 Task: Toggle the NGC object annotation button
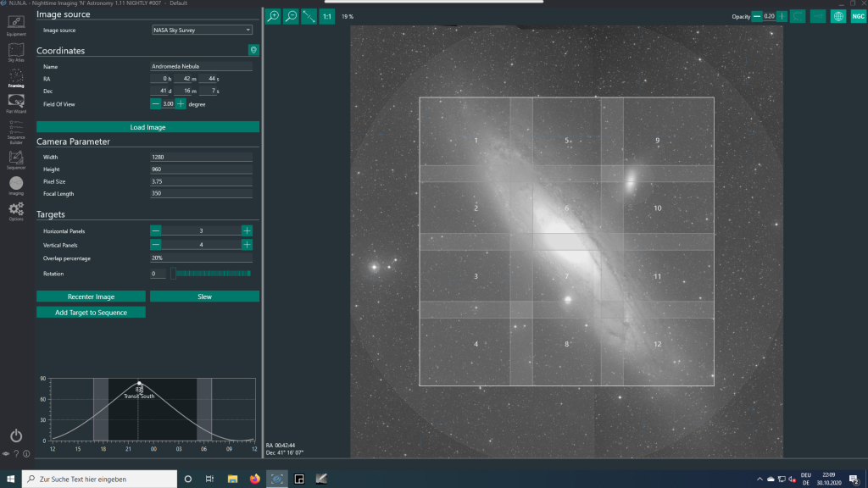pos(859,16)
